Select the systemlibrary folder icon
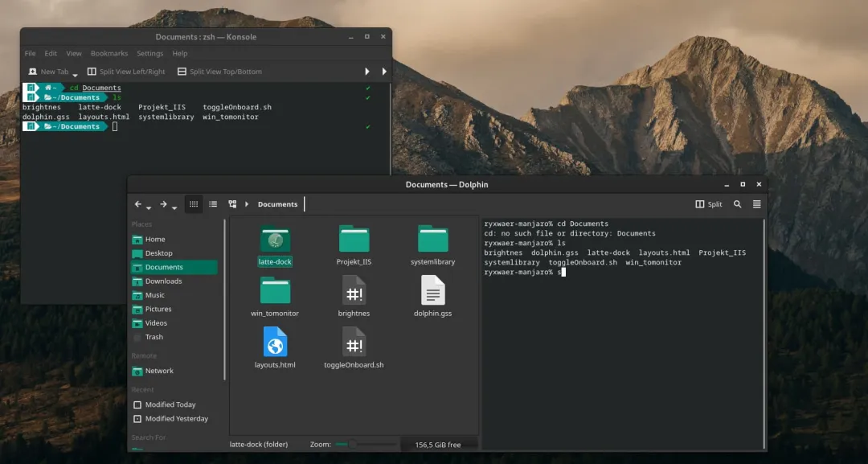Screen dimensions: 868x464 433,239
